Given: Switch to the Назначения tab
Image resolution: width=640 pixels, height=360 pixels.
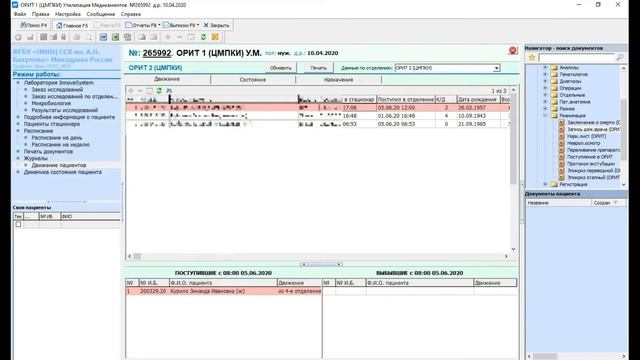Looking at the screenshot, I should point(338,80).
